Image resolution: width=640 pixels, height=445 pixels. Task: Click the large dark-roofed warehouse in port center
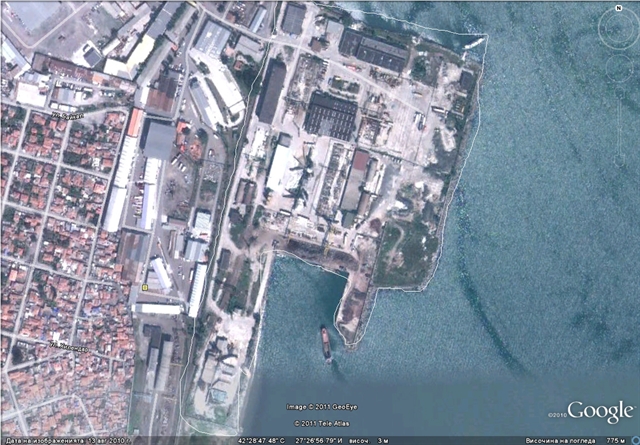pyautogui.click(x=331, y=116)
